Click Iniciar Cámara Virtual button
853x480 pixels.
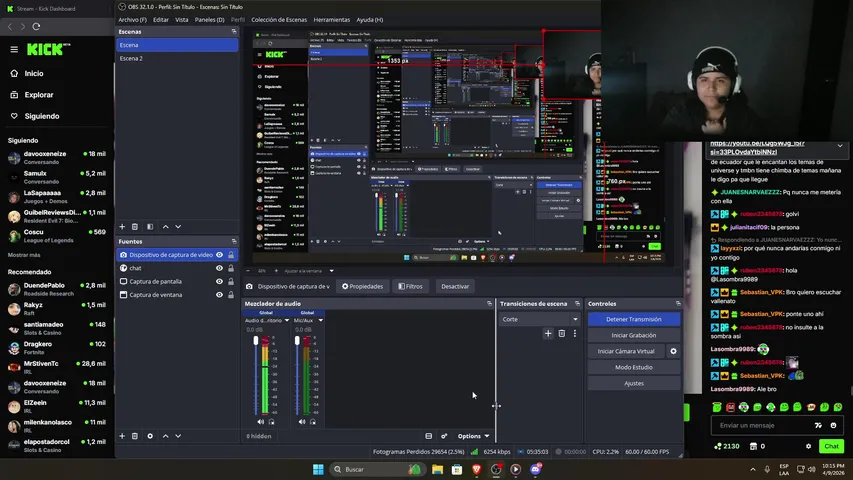point(626,351)
